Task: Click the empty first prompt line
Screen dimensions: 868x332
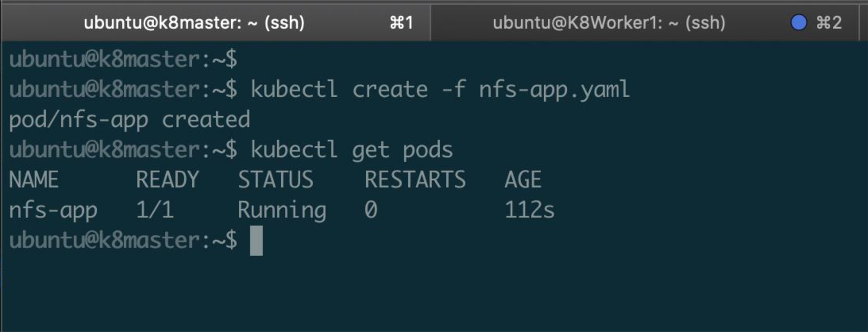Action: coord(123,59)
